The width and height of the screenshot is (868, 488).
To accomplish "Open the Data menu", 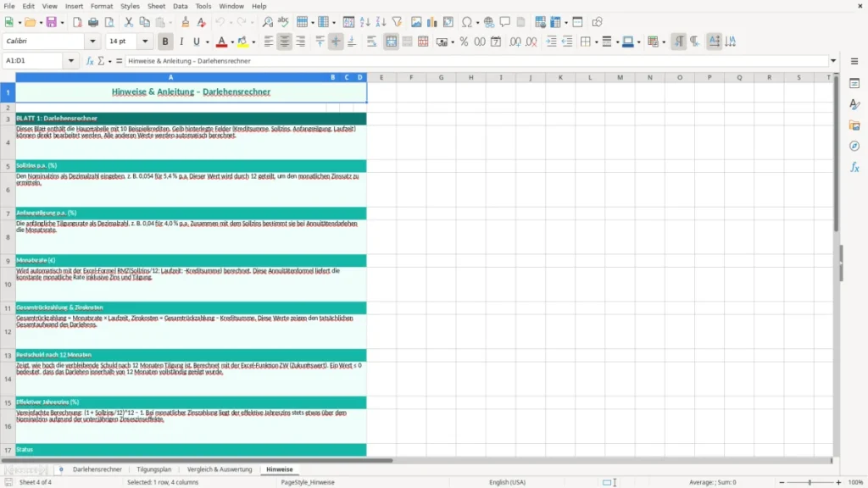I will click(181, 6).
